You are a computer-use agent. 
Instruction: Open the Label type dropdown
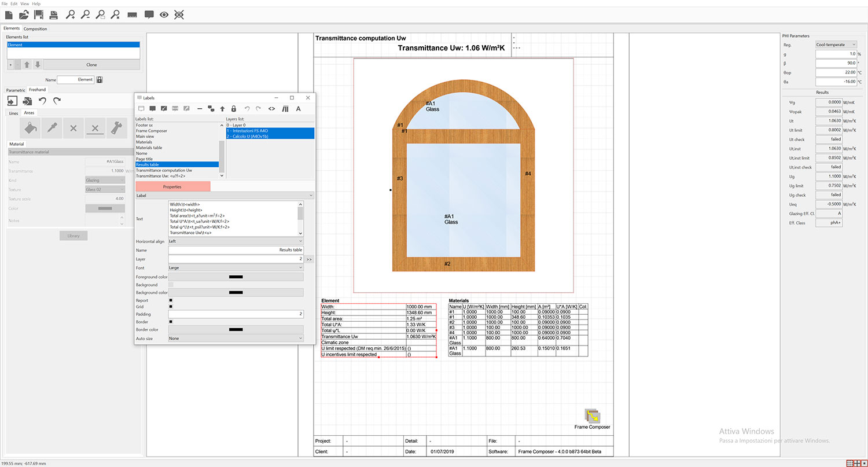225,196
